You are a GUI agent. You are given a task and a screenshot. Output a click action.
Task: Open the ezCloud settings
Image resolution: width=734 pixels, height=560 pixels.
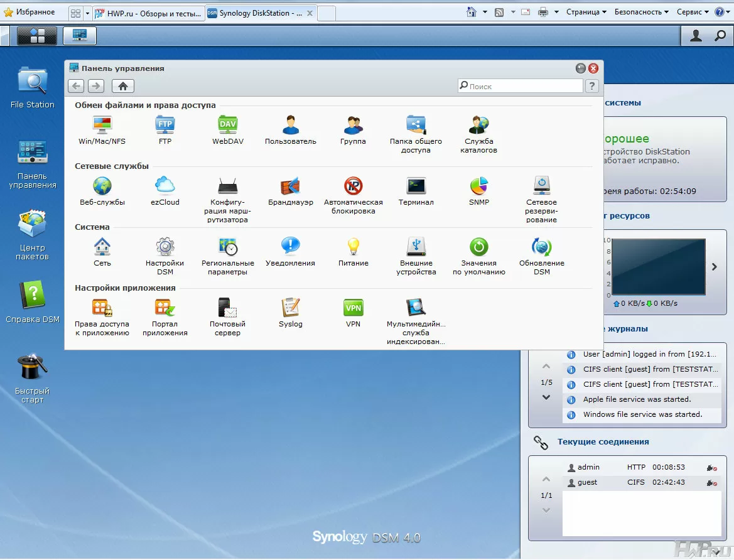[x=165, y=191]
